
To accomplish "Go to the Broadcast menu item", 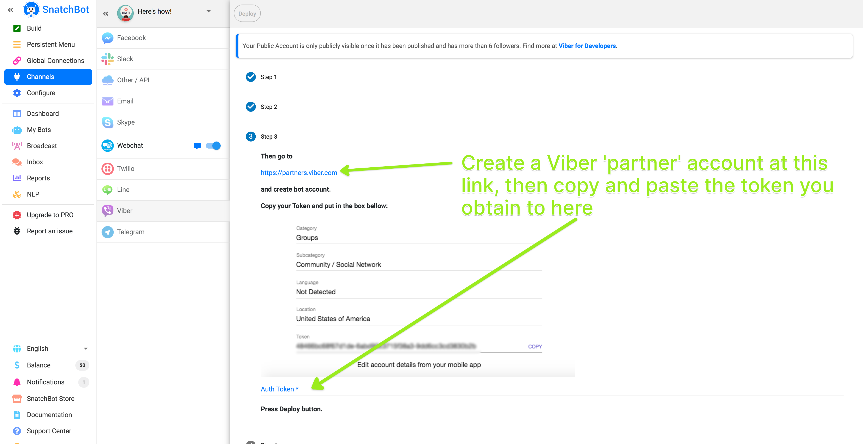I will pyautogui.click(x=42, y=146).
